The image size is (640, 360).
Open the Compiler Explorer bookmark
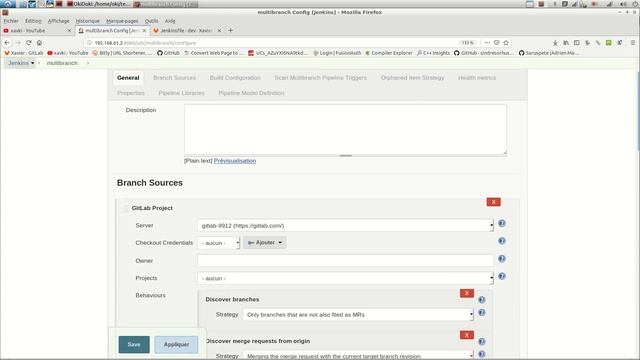(389, 53)
